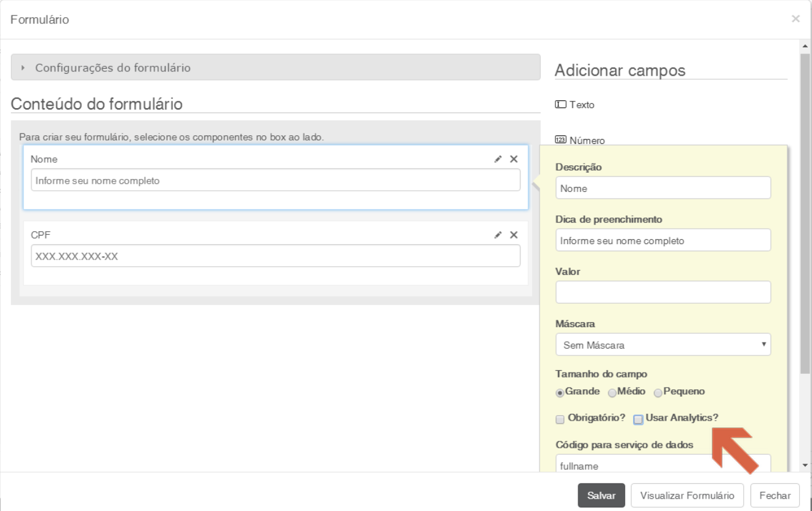Click the Código para serviço de dados input
Screen dimensions: 812x511
(663, 464)
